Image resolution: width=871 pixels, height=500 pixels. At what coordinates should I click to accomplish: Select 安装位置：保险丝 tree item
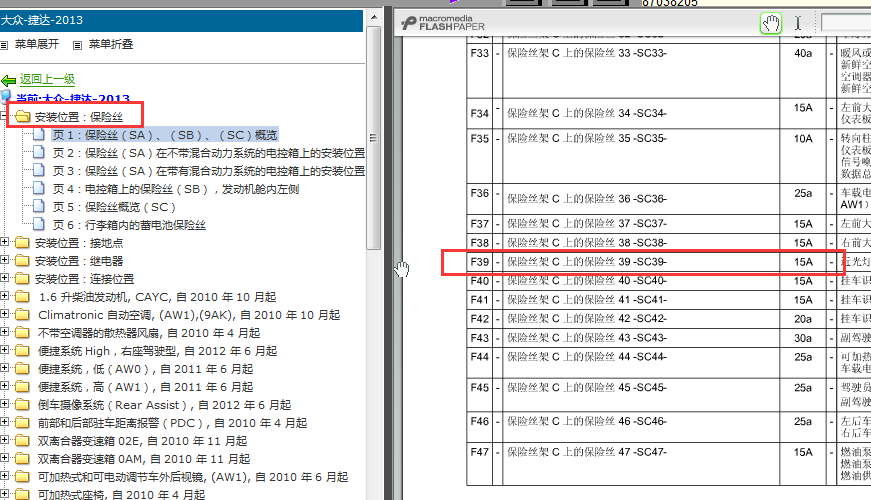pyautogui.click(x=79, y=117)
